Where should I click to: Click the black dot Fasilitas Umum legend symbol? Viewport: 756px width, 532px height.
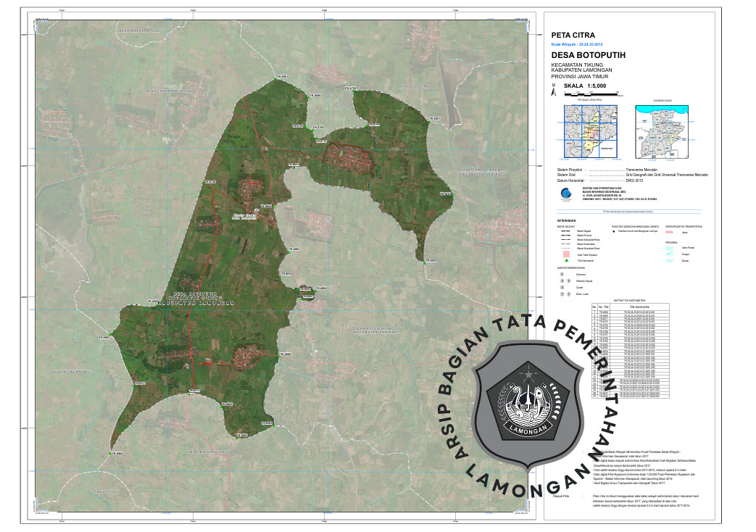[x=615, y=230]
